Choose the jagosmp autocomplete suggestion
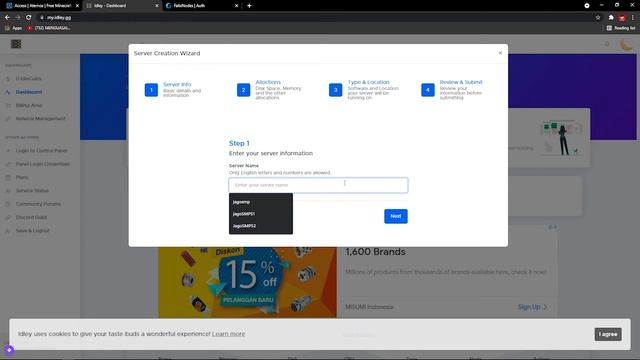 coord(261,202)
